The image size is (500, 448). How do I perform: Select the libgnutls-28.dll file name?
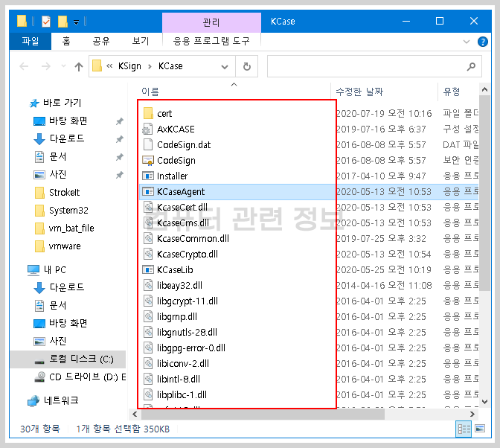click(x=187, y=332)
